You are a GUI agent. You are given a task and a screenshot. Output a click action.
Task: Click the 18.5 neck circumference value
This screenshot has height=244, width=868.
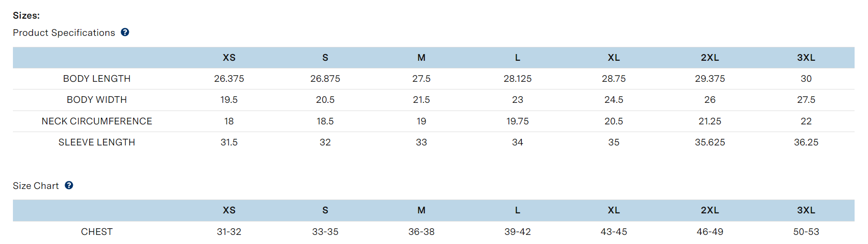325,121
